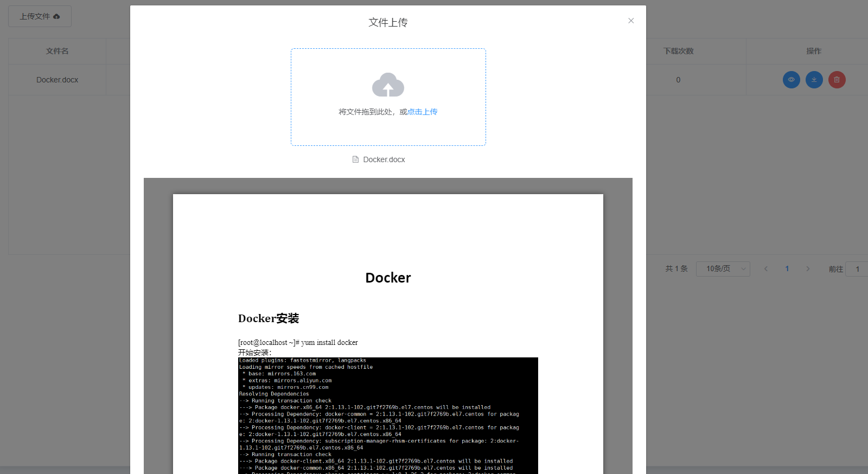Click the terminal screenshot in document preview

tap(388, 415)
